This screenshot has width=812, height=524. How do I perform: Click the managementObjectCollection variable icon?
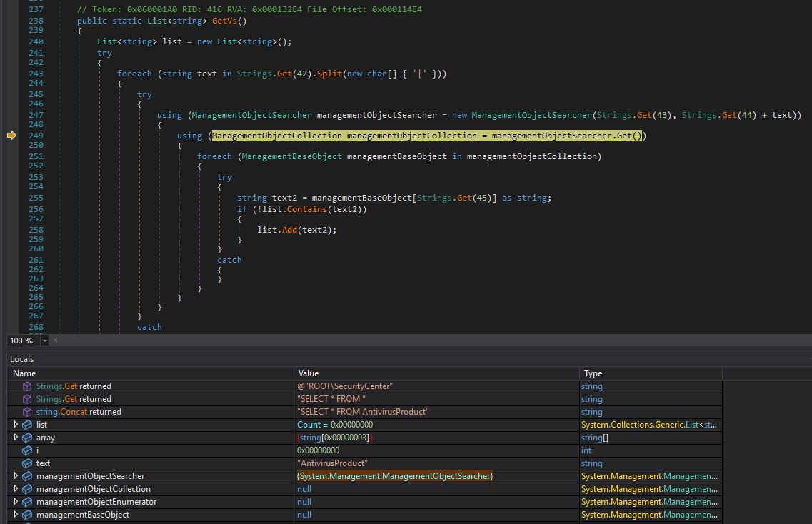[27, 489]
